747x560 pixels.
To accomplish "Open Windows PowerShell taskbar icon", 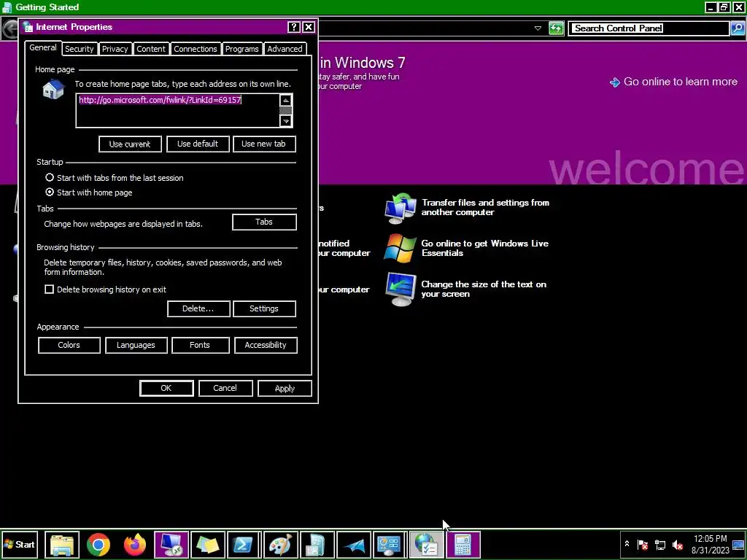I will [244, 544].
